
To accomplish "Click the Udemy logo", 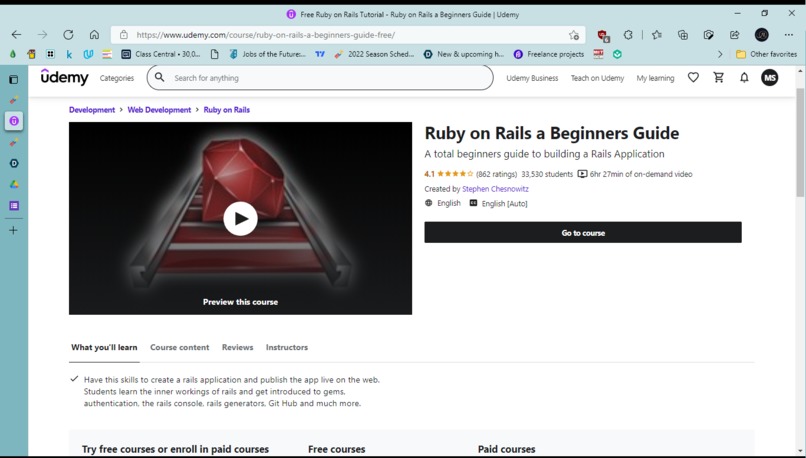I will [x=64, y=77].
